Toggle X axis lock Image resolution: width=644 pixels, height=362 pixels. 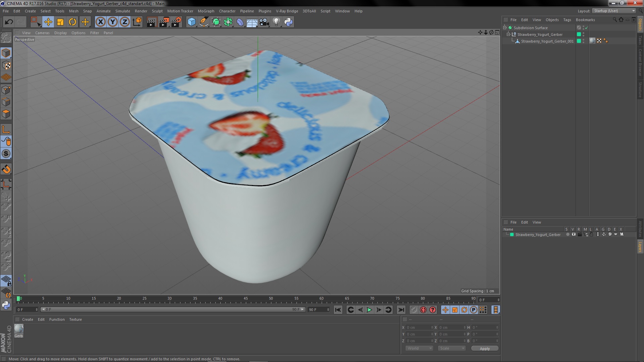tap(100, 22)
